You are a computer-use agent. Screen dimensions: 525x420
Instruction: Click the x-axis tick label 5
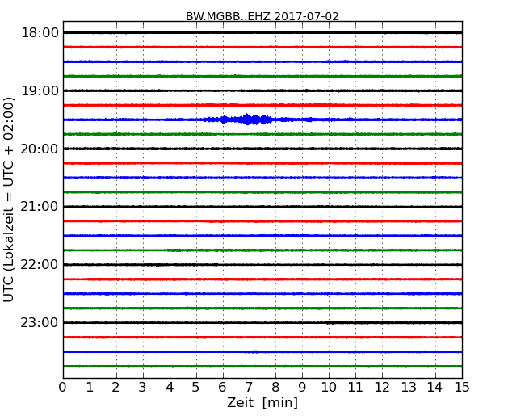196,388
